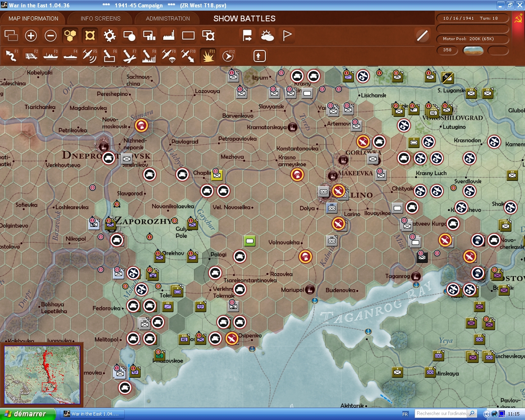
Task: Select the F4 ship mode icon
Action: (x=70, y=56)
